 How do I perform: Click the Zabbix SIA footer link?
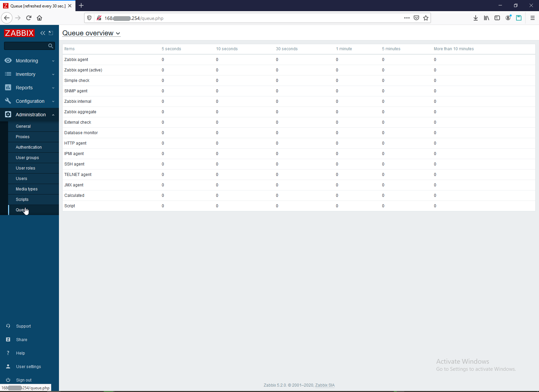325,385
